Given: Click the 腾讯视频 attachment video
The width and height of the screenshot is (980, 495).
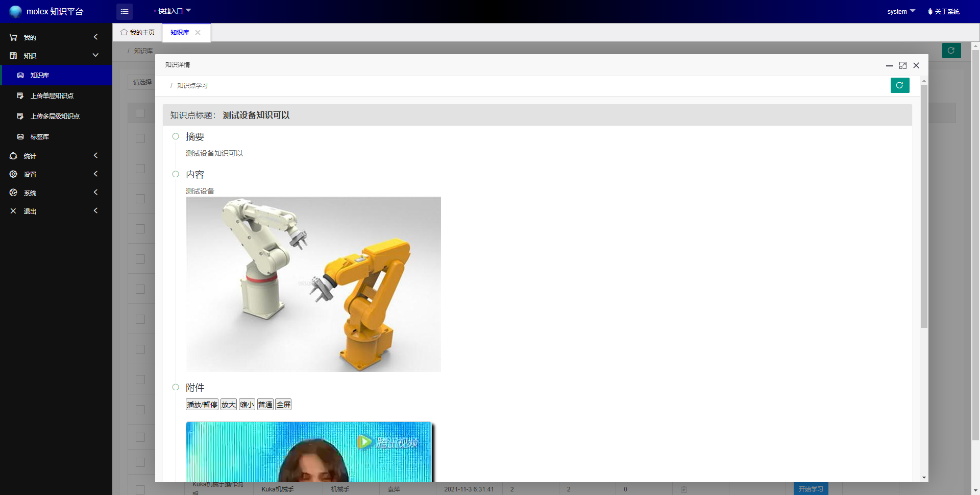Looking at the screenshot, I should pos(309,452).
